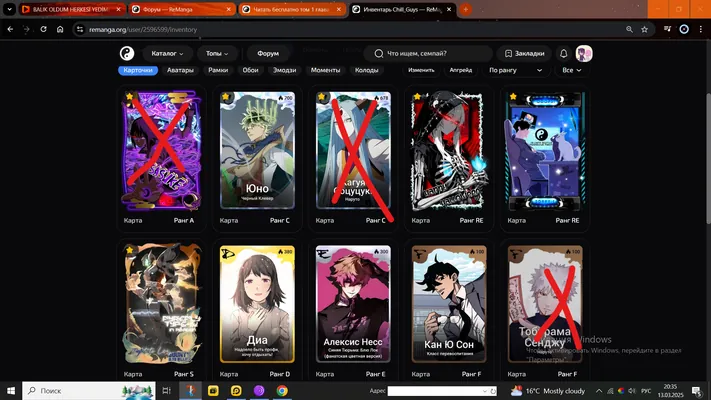This screenshot has height=400, width=711.
Task: Click the ReManga yin-yang logo
Action: 127,54
